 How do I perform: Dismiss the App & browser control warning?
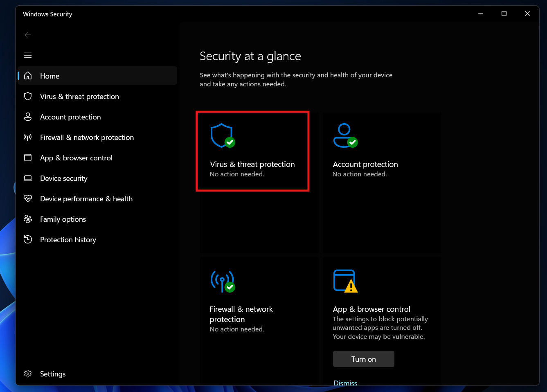(345, 383)
